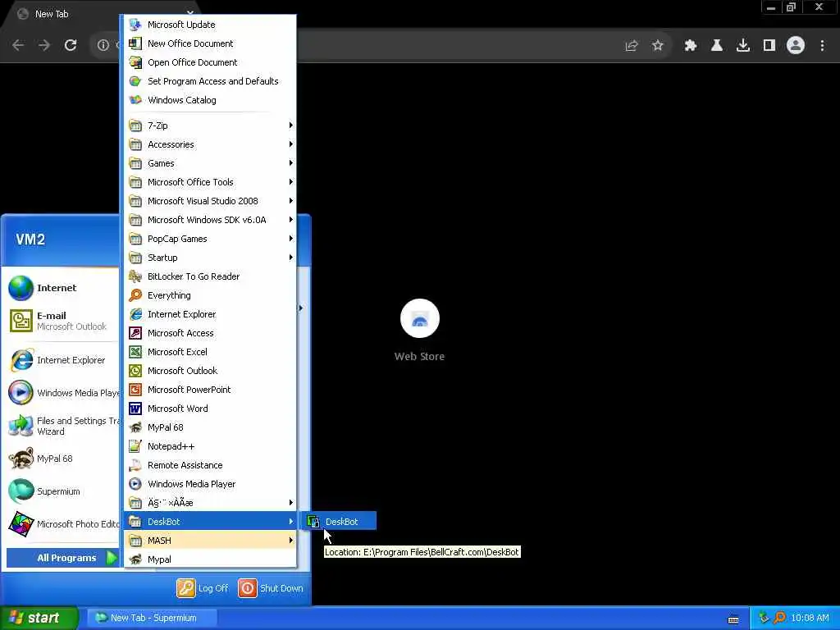Click the Microsoft Access icon
This screenshot has width=840, height=630.
coord(135,333)
